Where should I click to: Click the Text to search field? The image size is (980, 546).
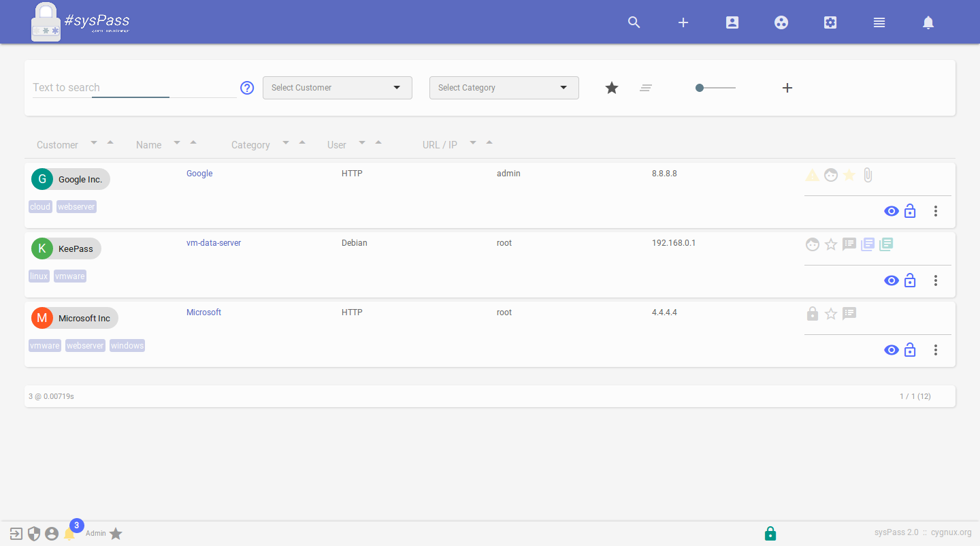135,87
